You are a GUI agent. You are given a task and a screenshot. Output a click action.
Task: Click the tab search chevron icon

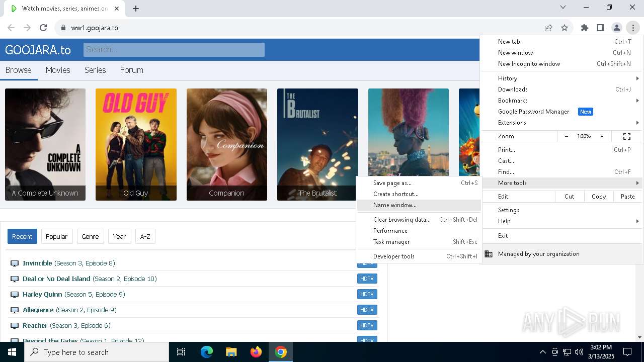pyautogui.click(x=563, y=7)
